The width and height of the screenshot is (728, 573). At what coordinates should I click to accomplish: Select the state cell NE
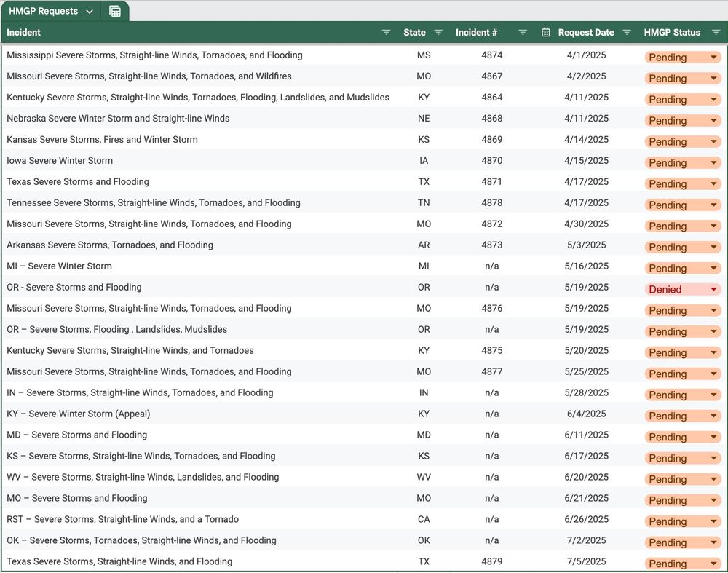(x=424, y=119)
